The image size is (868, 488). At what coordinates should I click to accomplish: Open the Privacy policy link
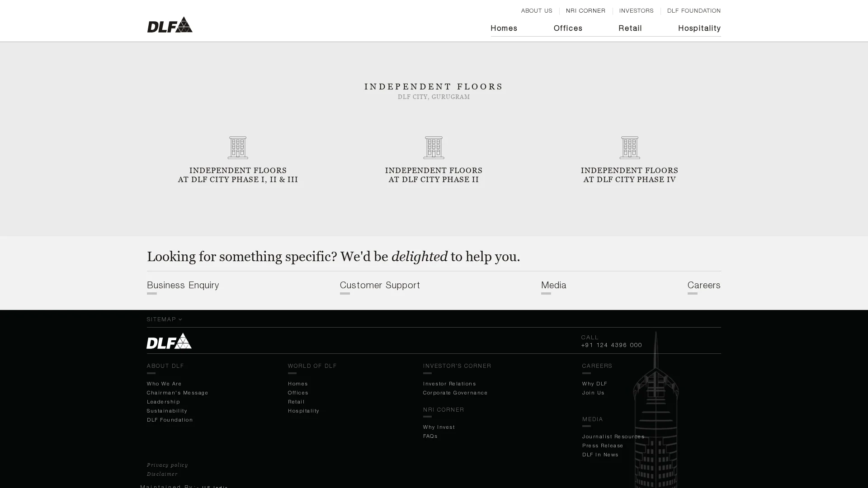(167, 465)
